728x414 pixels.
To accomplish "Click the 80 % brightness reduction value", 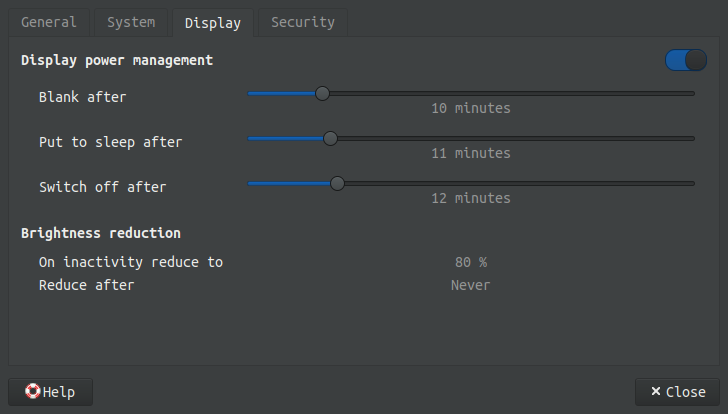I will click(x=470, y=262).
